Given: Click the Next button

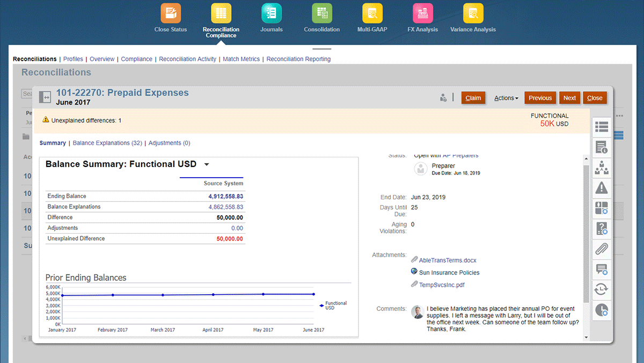Looking at the screenshot, I should click(569, 98).
